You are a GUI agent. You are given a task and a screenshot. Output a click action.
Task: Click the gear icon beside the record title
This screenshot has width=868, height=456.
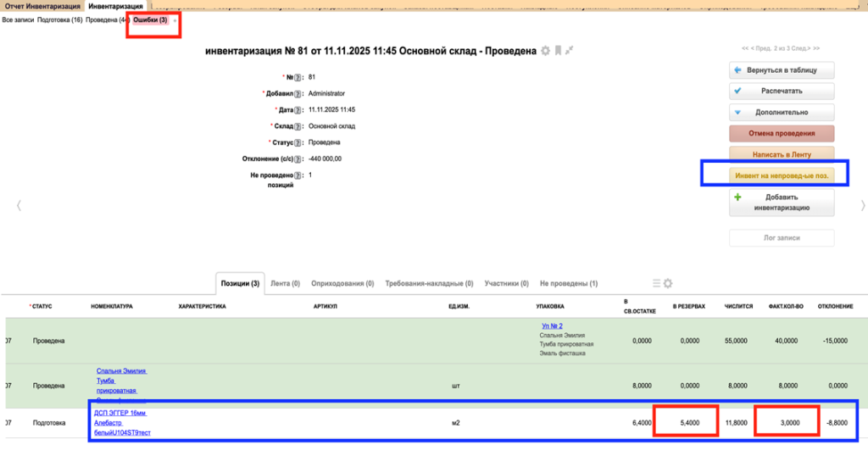[x=546, y=51]
